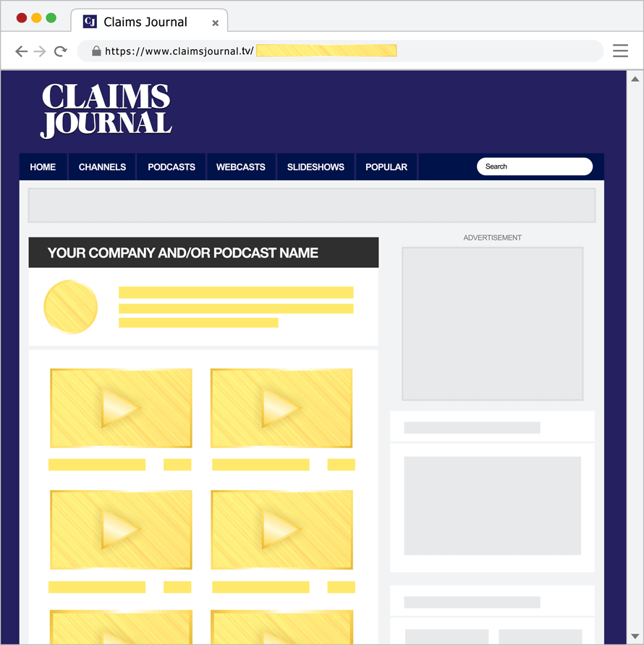Play the top-left video thumbnail
Viewport: 644px width, 645px height.
pyautogui.click(x=120, y=408)
